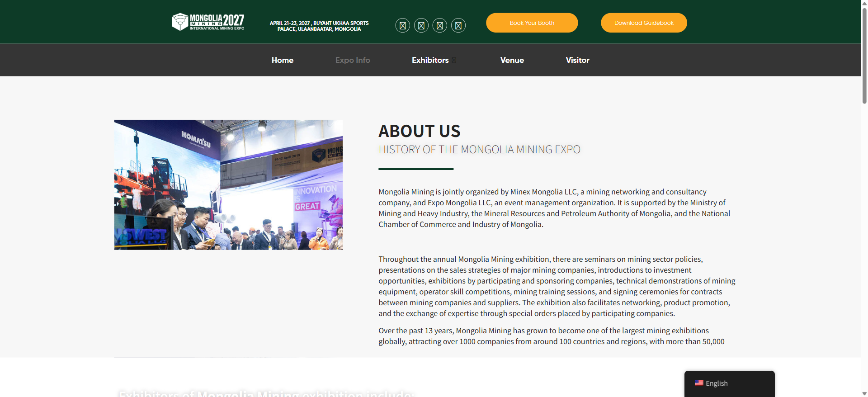Click "HISTORY OF THE MONGOLIA MINING EXPO" subheading
The image size is (868, 397).
point(480,150)
